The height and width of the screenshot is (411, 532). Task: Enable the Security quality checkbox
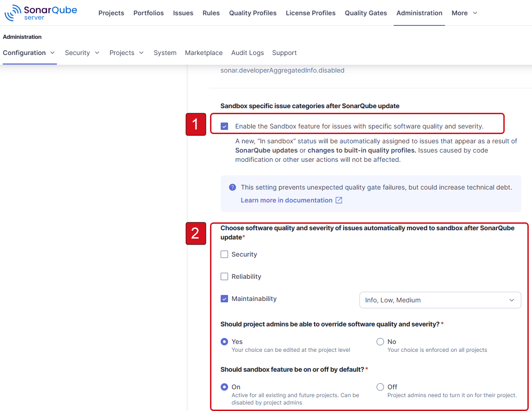(x=224, y=254)
